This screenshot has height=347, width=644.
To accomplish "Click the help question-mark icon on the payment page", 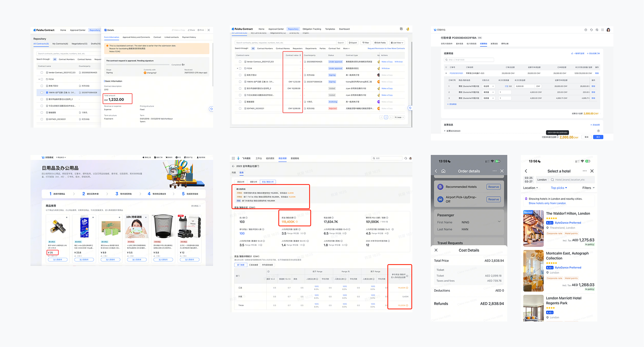I will (x=586, y=30).
